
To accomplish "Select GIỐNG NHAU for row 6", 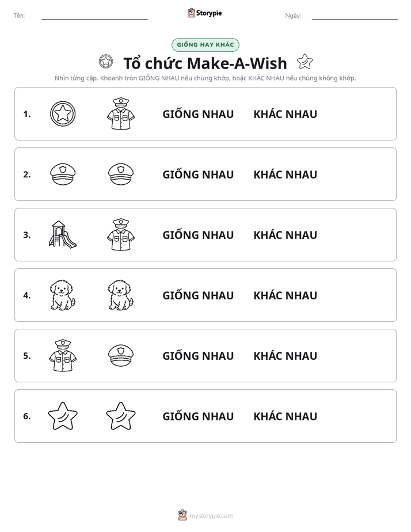I will [x=198, y=416].
